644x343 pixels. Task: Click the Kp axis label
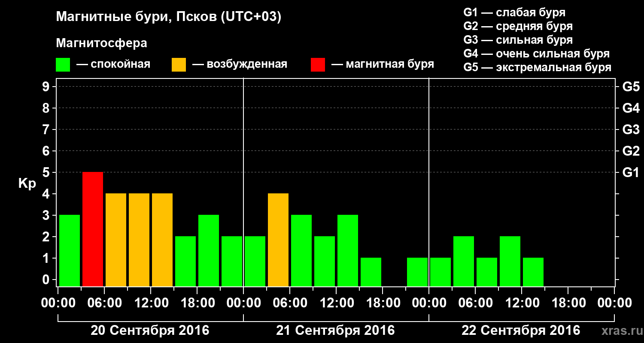coord(27,184)
